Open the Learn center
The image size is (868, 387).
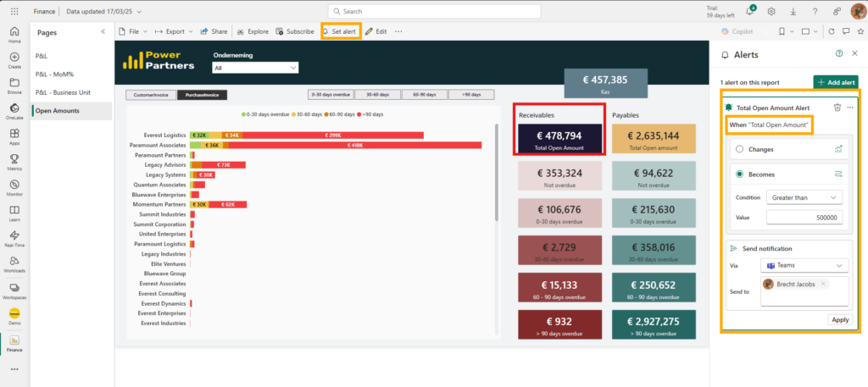pyautogui.click(x=14, y=213)
